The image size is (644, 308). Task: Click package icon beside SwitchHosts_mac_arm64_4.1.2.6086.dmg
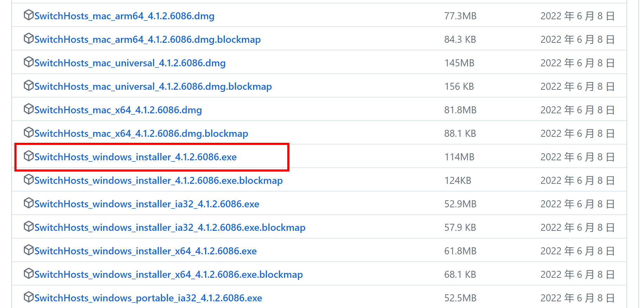pos(29,15)
